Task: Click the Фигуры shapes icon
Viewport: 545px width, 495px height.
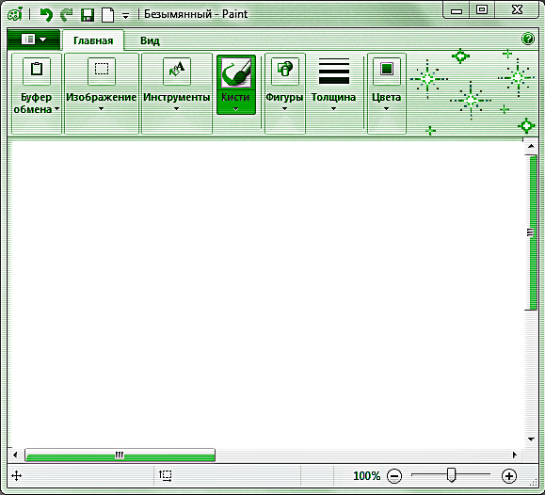Action: click(285, 71)
